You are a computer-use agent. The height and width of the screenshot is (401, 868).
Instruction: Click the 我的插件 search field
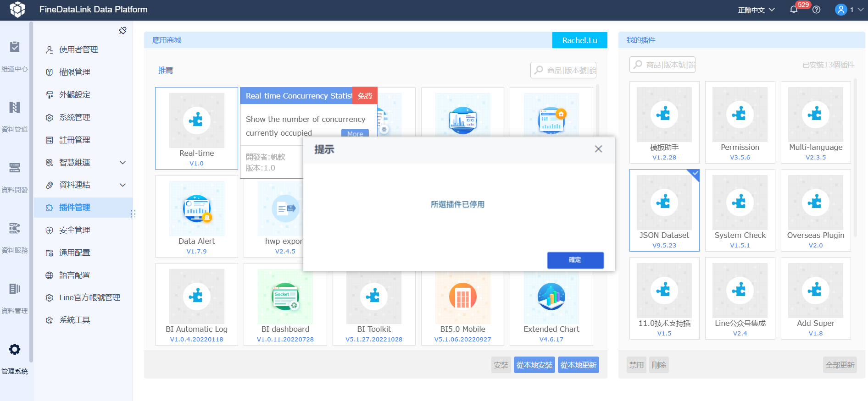[x=662, y=65]
